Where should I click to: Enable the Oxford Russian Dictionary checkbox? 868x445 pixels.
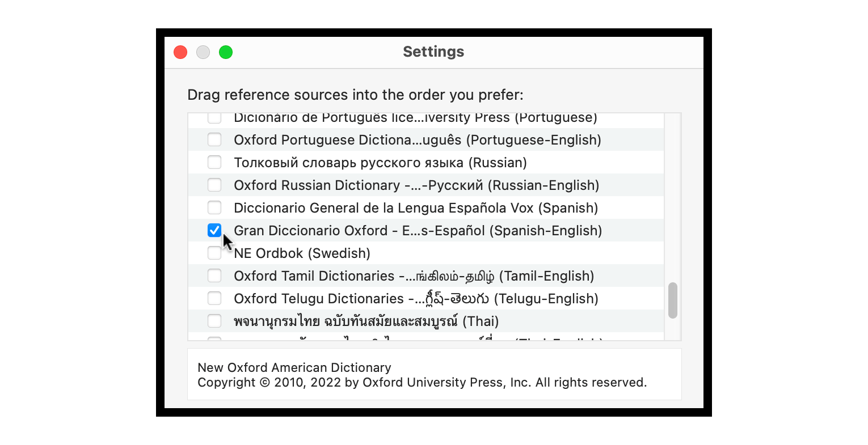coord(214,185)
